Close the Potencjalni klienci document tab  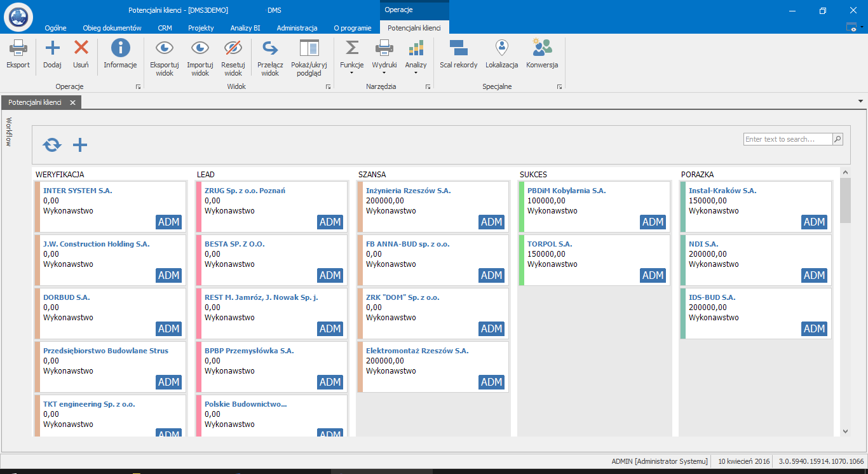(x=72, y=102)
